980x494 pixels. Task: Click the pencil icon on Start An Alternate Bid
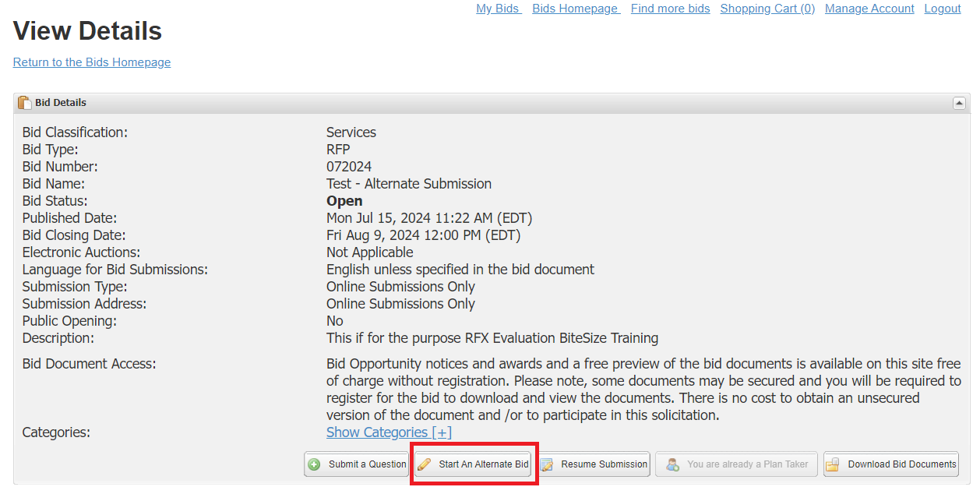425,464
